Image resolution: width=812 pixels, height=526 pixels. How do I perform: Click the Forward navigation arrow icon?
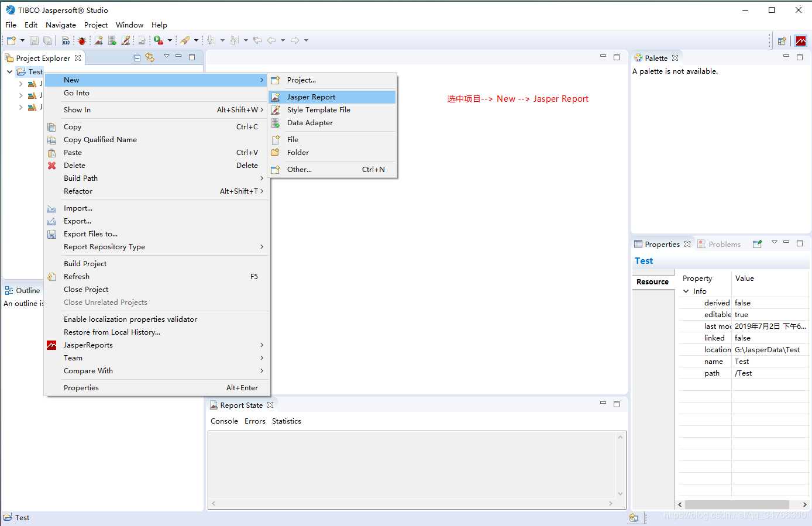click(295, 40)
